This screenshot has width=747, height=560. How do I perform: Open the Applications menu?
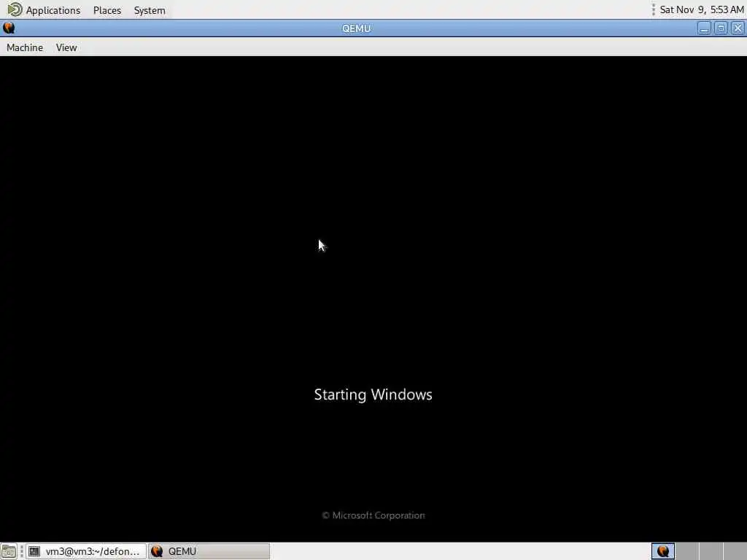pos(53,10)
